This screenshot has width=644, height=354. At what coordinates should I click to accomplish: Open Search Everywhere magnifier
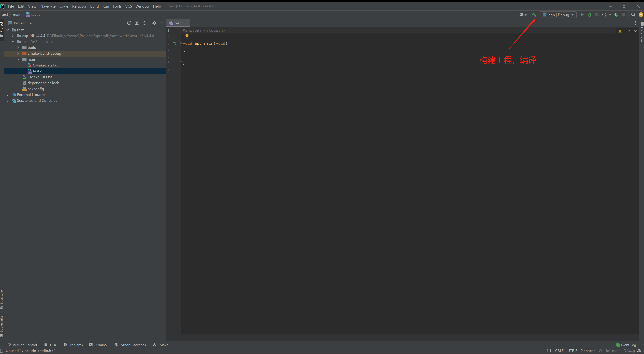click(634, 15)
